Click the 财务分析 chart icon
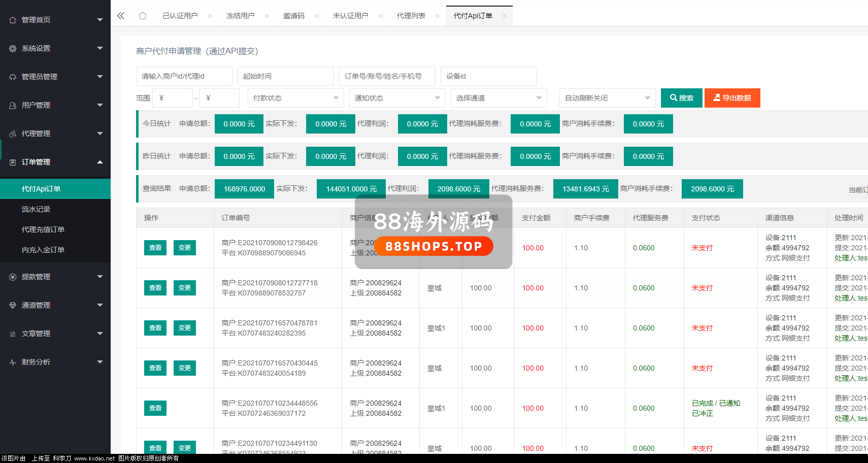This screenshot has width=868, height=463. point(13,362)
